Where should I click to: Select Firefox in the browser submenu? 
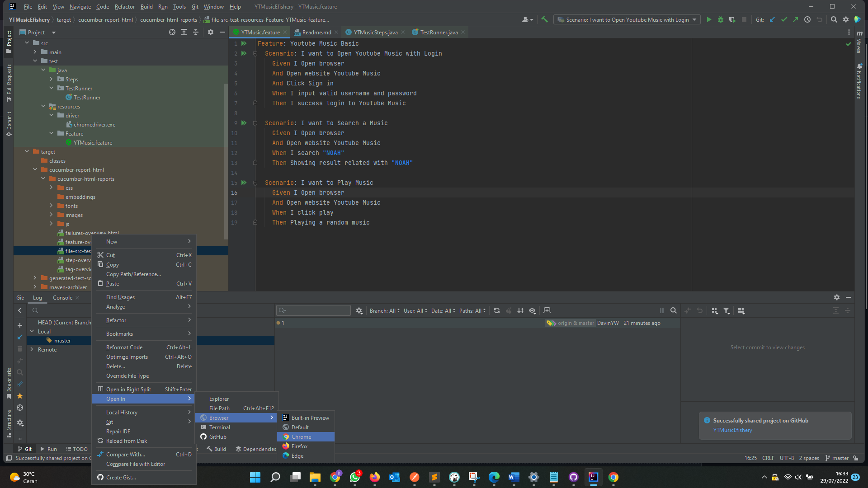(x=306, y=446)
